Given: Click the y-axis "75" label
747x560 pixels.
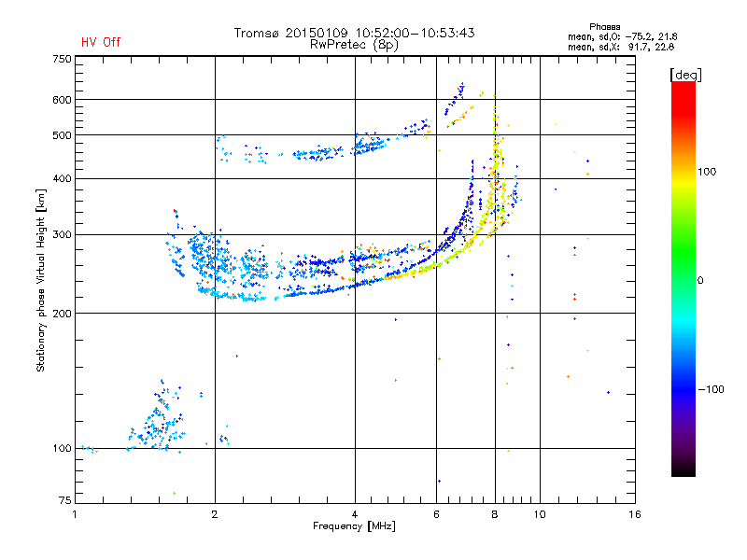Looking at the screenshot, I should pyautogui.click(x=64, y=500).
